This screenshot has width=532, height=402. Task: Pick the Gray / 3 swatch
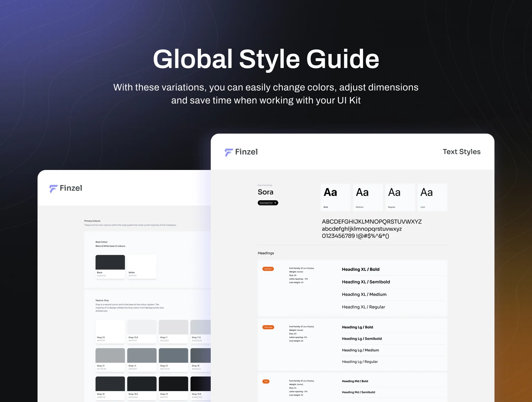pyautogui.click(x=110, y=360)
